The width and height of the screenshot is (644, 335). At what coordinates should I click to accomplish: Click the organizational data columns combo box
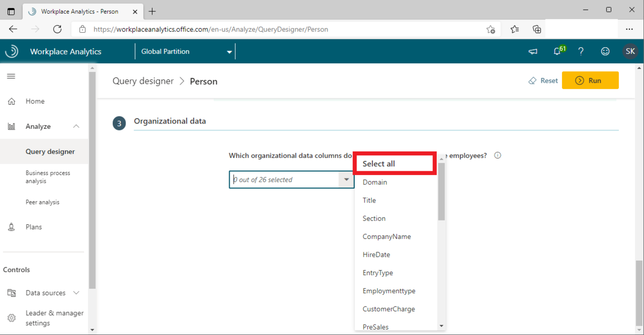tap(291, 179)
